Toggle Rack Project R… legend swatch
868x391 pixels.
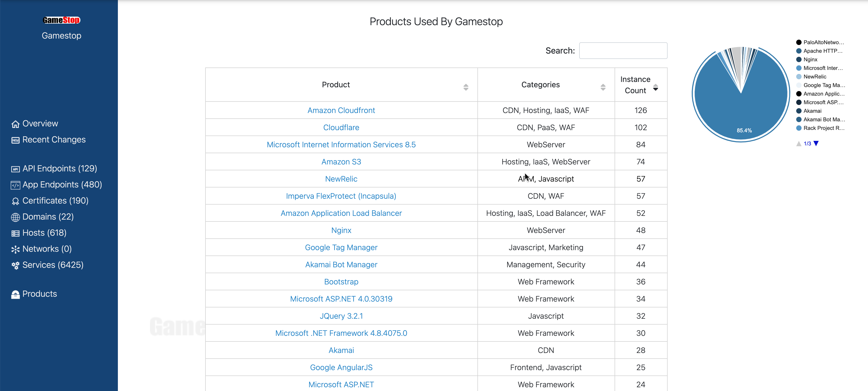coord(799,128)
